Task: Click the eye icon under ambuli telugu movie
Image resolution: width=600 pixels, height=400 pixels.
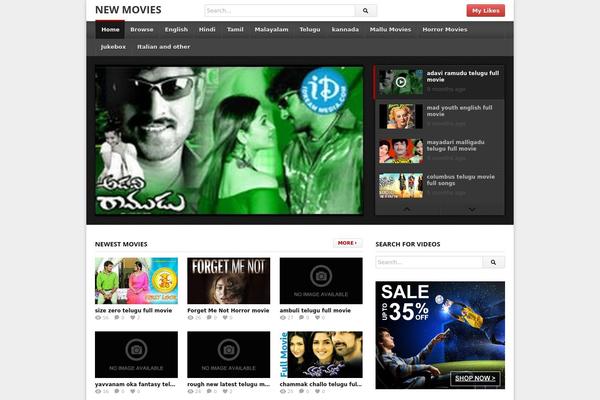Action: click(283, 318)
